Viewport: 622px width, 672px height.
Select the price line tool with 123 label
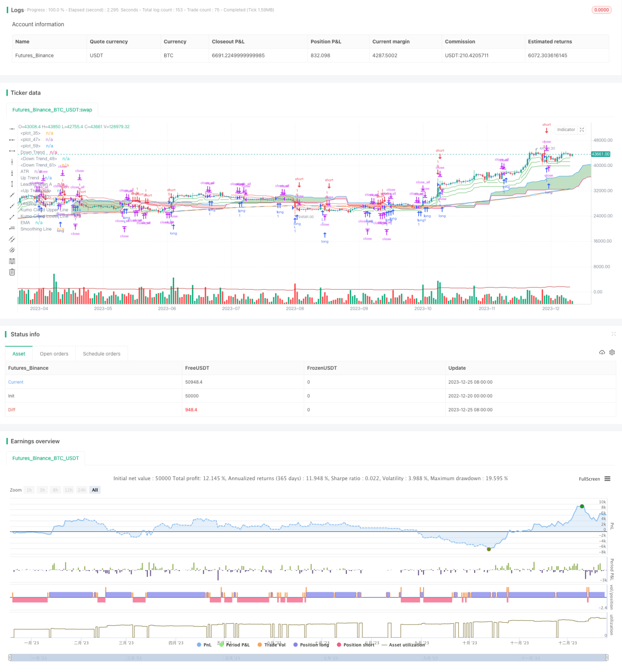(x=12, y=228)
